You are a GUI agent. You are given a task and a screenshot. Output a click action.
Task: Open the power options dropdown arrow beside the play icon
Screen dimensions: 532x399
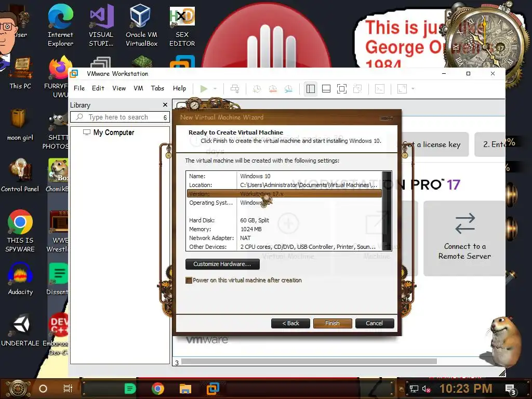point(215,89)
